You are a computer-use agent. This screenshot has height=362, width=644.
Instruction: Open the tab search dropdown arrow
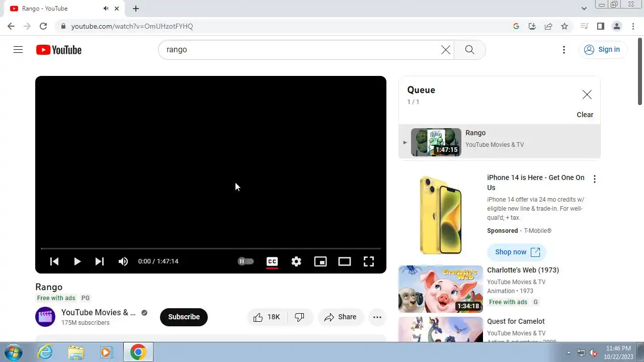[x=584, y=9]
